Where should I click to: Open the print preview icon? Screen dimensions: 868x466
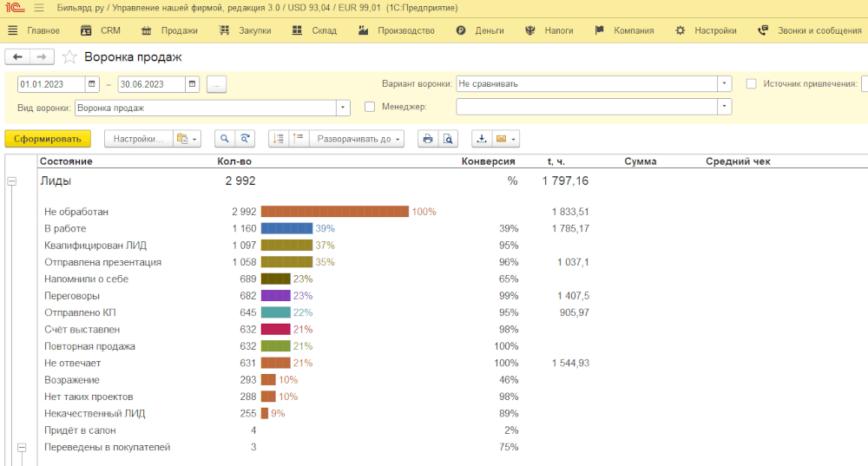[448, 139]
